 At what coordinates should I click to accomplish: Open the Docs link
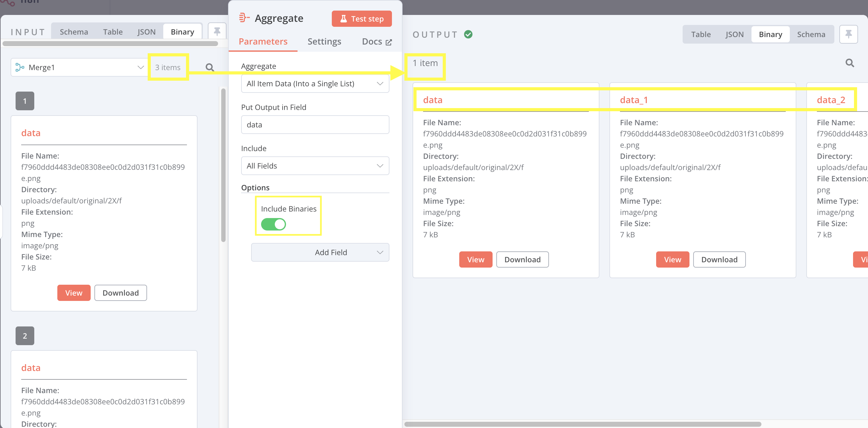(x=376, y=41)
